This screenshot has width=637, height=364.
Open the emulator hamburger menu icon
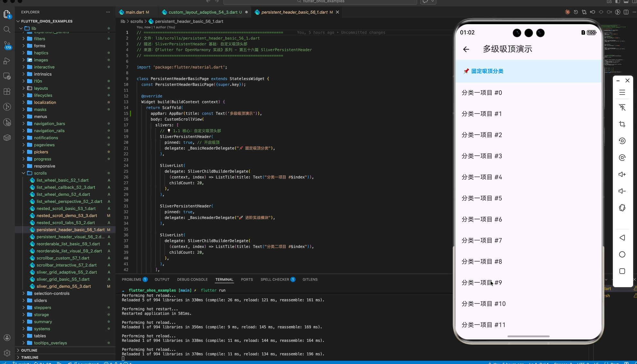(x=622, y=93)
